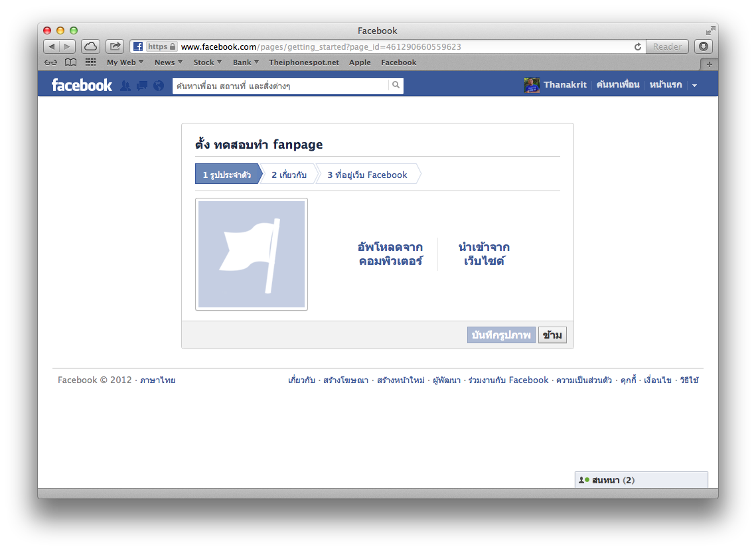The height and width of the screenshot is (551, 756).
Task: Open footer เงื่อนไข link
Action: 658,380
